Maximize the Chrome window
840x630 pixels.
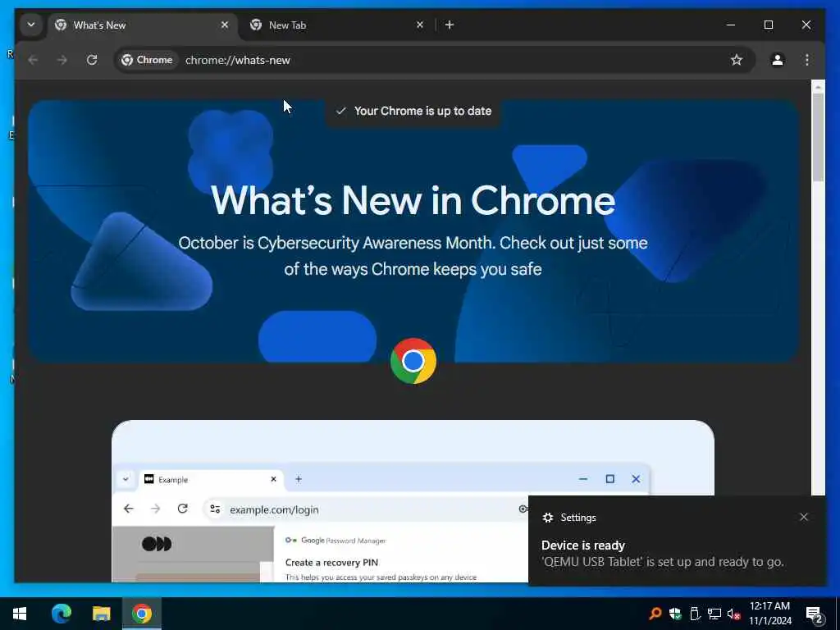coord(768,25)
